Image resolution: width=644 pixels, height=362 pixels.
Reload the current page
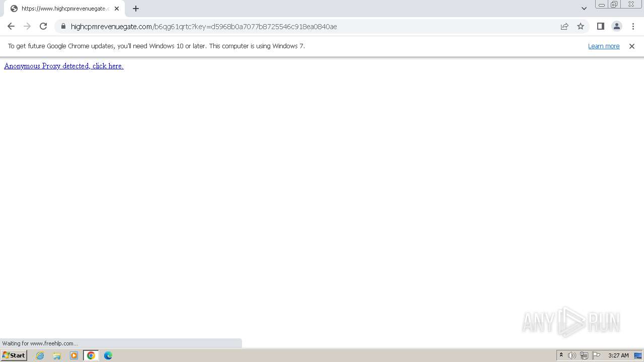point(43,26)
